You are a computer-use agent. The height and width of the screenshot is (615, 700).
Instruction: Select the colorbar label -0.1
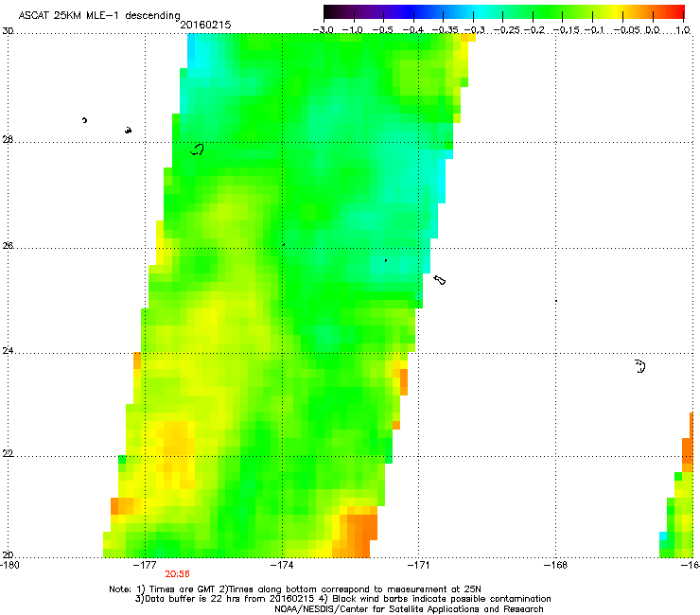click(x=594, y=30)
